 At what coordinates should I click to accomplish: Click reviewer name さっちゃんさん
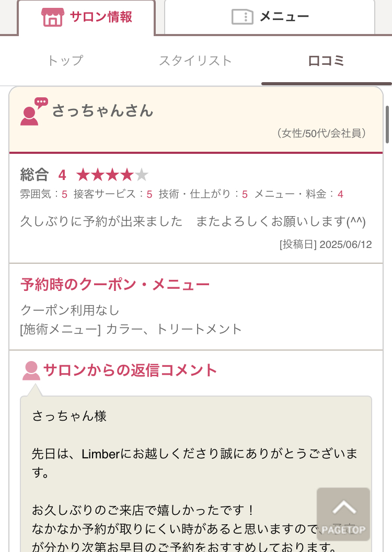[102, 111]
